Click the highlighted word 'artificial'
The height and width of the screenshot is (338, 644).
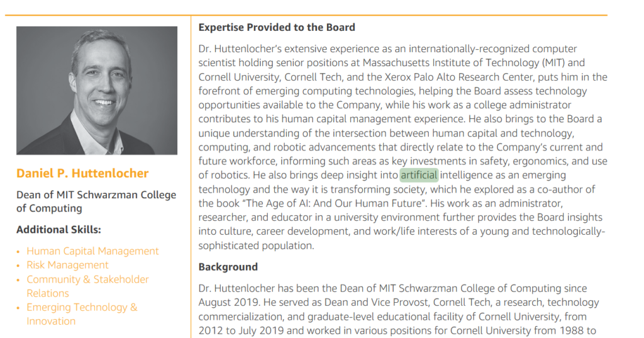pos(419,175)
